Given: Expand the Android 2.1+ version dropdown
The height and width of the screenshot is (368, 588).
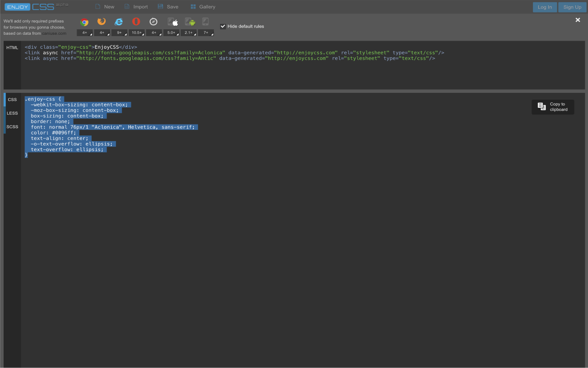Looking at the screenshot, I should pyautogui.click(x=188, y=33).
